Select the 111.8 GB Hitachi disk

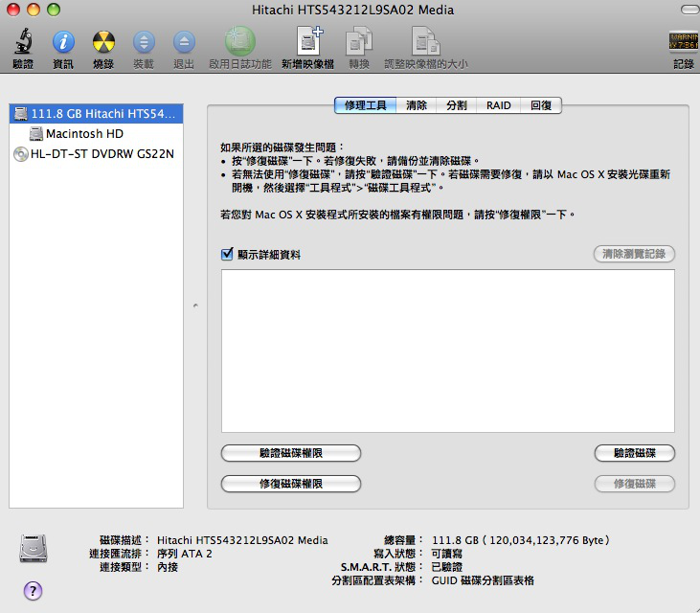[x=96, y=114]
